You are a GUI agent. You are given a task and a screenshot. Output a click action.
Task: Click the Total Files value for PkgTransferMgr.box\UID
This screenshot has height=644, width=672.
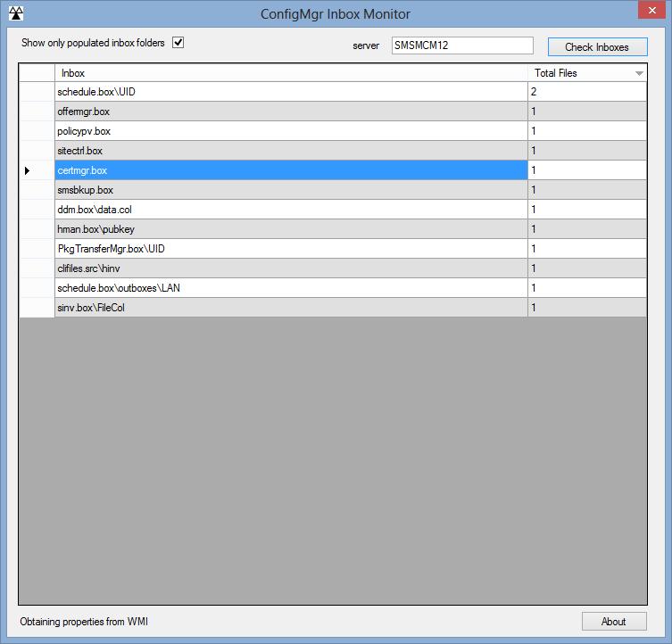point(587,249)
